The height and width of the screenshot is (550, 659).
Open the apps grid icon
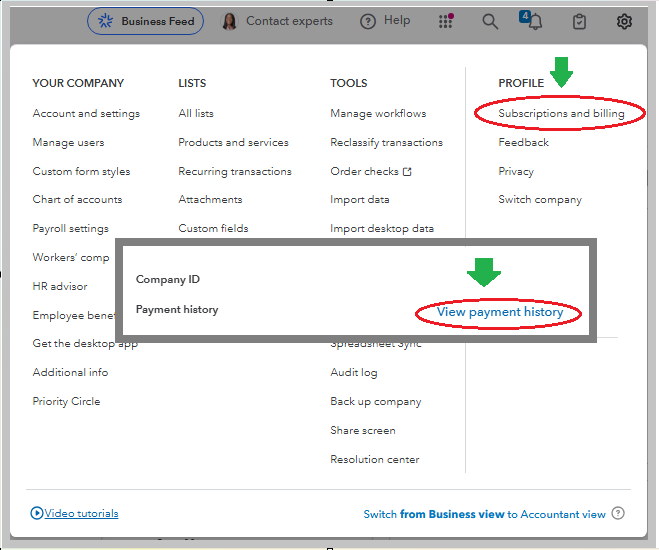445,21
